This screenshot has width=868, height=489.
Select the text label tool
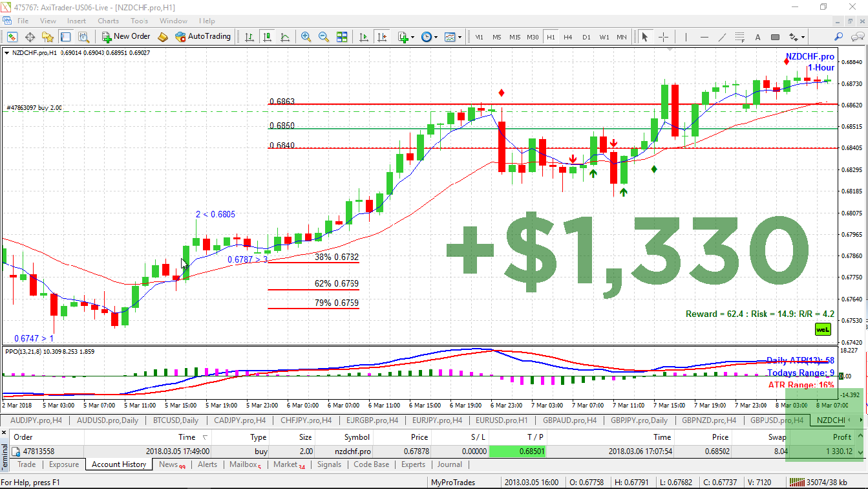(x=758, y=37)
